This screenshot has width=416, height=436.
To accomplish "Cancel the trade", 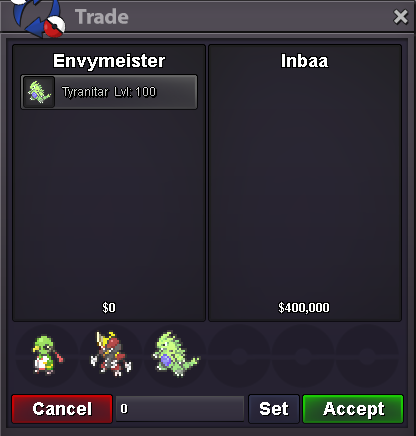I will [x=62, y=409].
